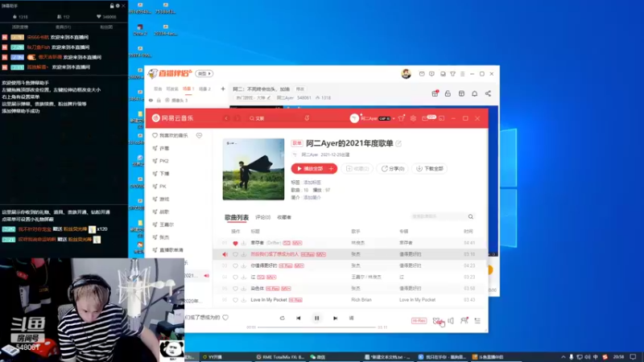Click the Collect playlist button
Screen dimensions: 644x362
point(357,169)
